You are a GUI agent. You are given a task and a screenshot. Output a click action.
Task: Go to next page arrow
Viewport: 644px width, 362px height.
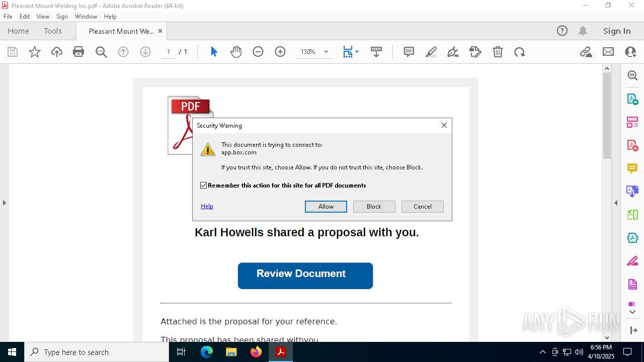[145, 52]
